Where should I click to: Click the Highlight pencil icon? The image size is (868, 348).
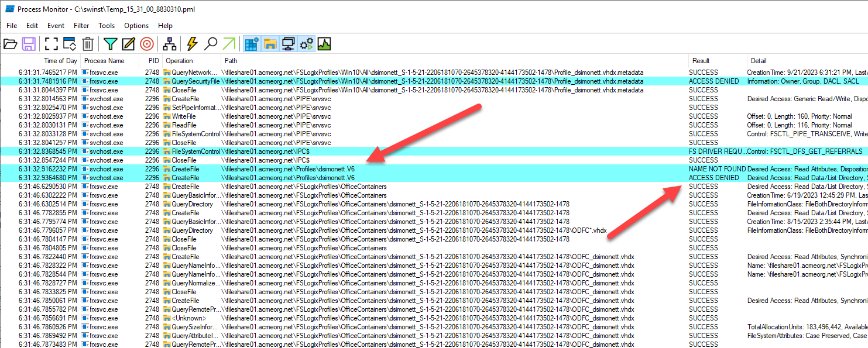pos(128,43)
